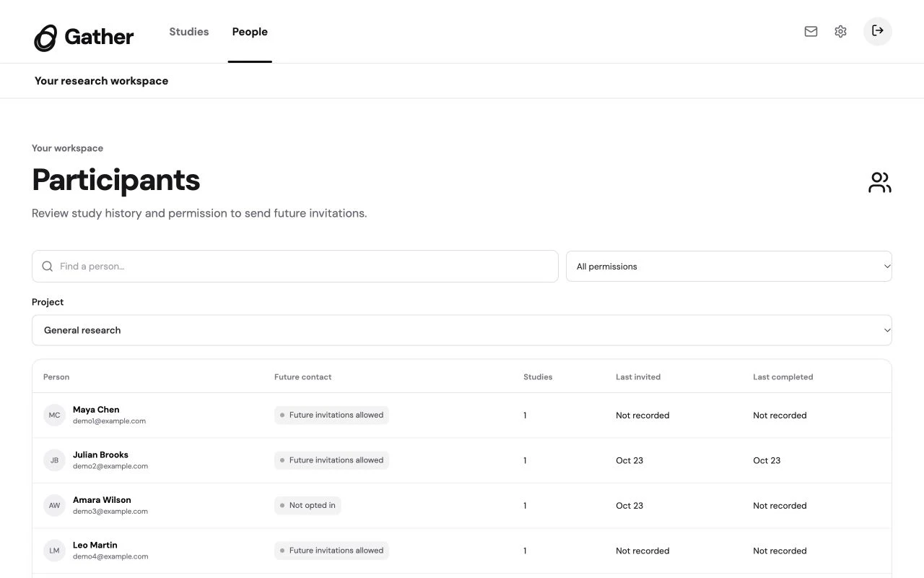Image resolution: width=924 pixels, height=578 pixels.
Task: Expand the General research project dropdown
Action: (x=462, y=330)
